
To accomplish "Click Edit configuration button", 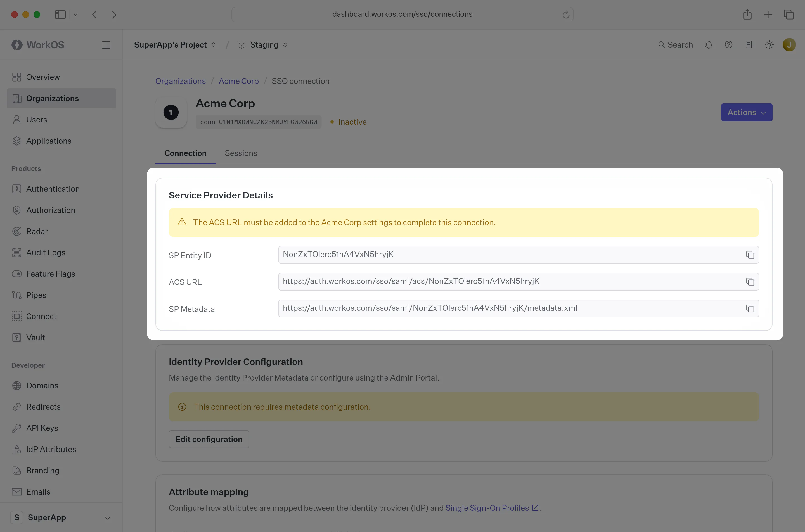I will pos(209,439).
